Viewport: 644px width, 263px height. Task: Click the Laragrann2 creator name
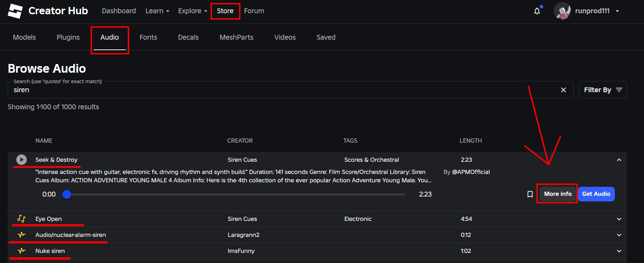(243, 235)
